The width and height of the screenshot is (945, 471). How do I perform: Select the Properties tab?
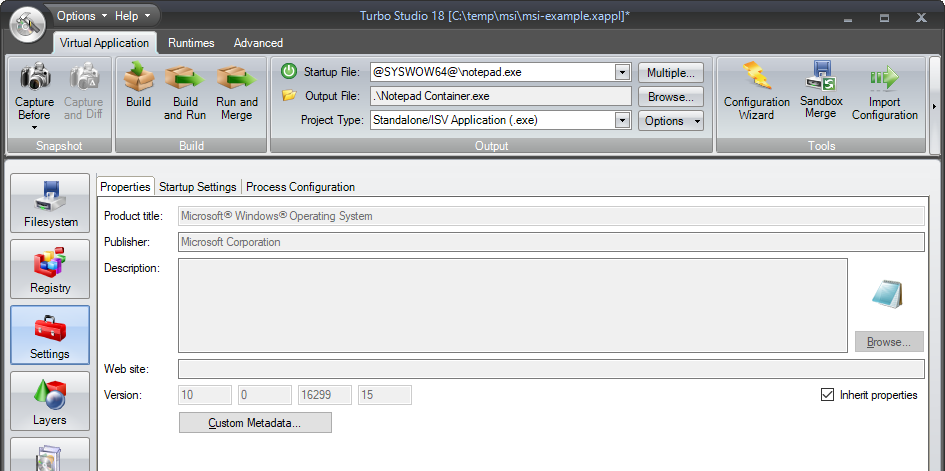point(125,187)
